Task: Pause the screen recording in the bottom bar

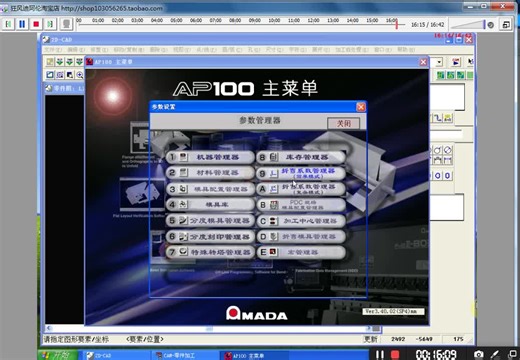Action: pos(380,355)
